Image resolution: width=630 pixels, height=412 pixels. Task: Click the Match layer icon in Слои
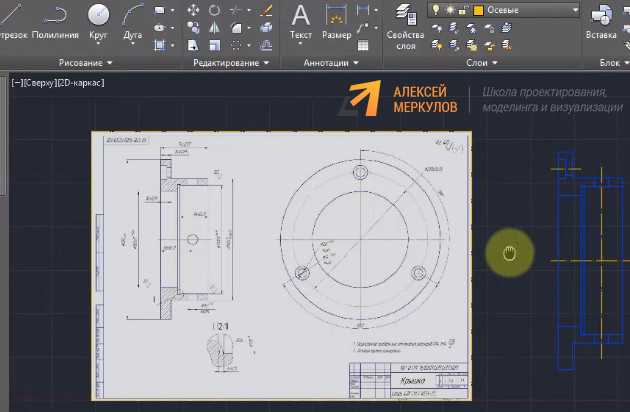507,45
